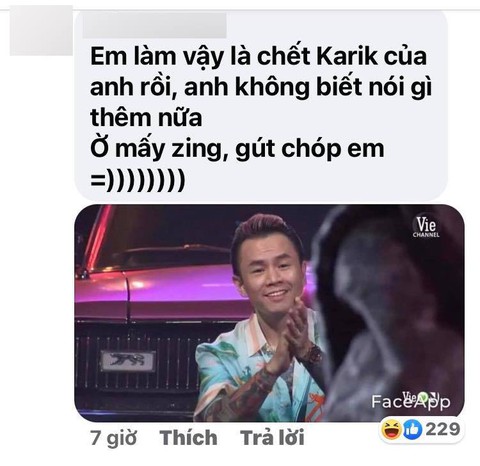Click the blurred commenter name
The image size is (480, 466).
point(155,25)
